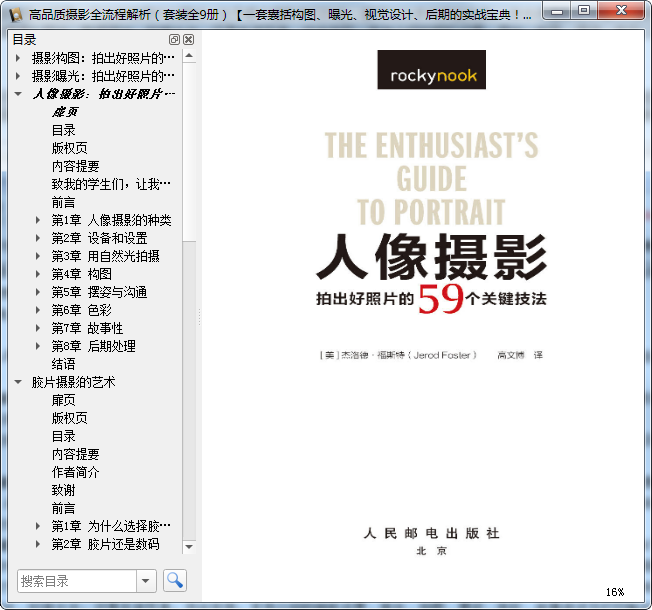Open 内容提要 under 胶片摄影的艺术

pos(75,454)
